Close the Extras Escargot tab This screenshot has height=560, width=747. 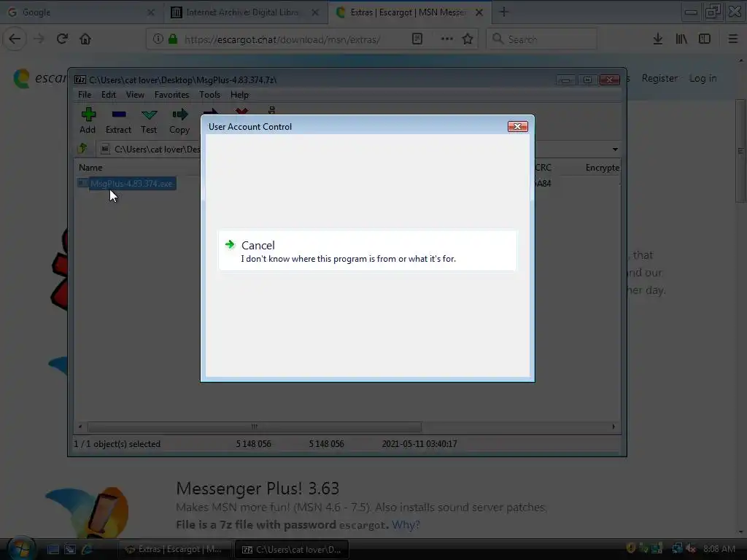click(479, 12)
